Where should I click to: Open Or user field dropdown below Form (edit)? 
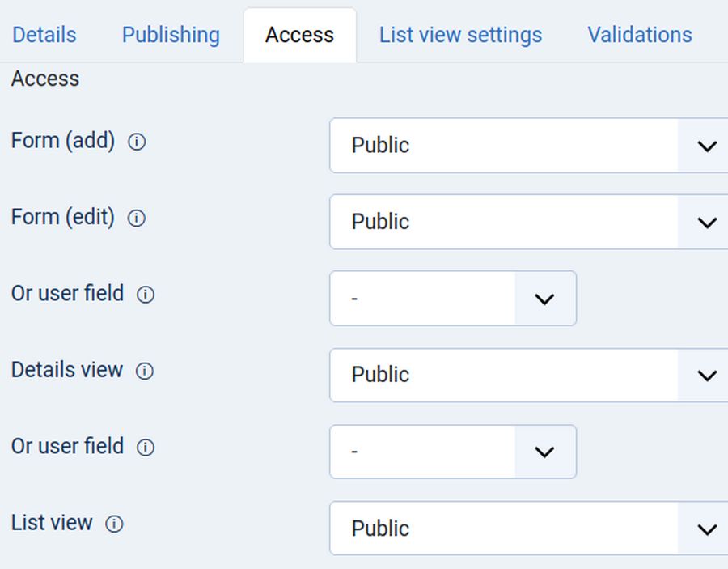452,299
